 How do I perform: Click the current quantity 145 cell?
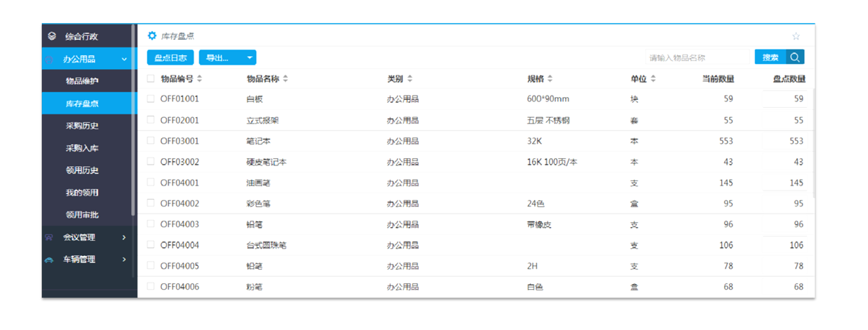725,183
